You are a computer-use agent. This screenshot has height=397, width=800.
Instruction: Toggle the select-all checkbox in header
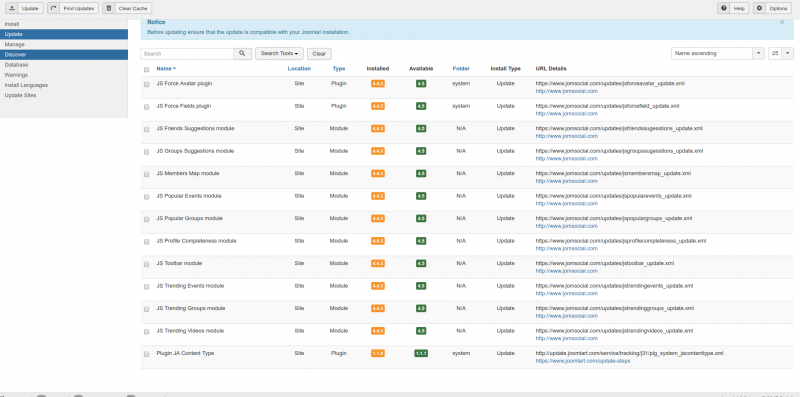click(x=146, y=69)
